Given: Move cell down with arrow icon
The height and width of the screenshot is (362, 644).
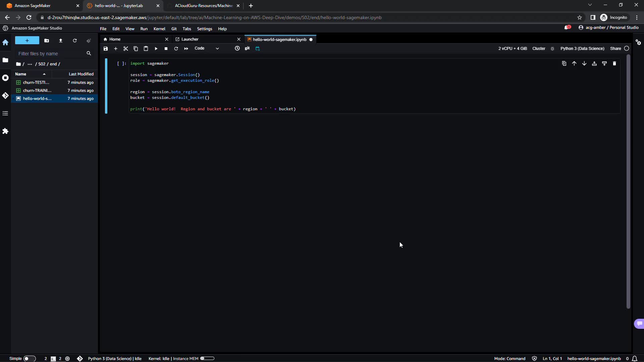Looking at the screenshot, I should tap(584, 63).
